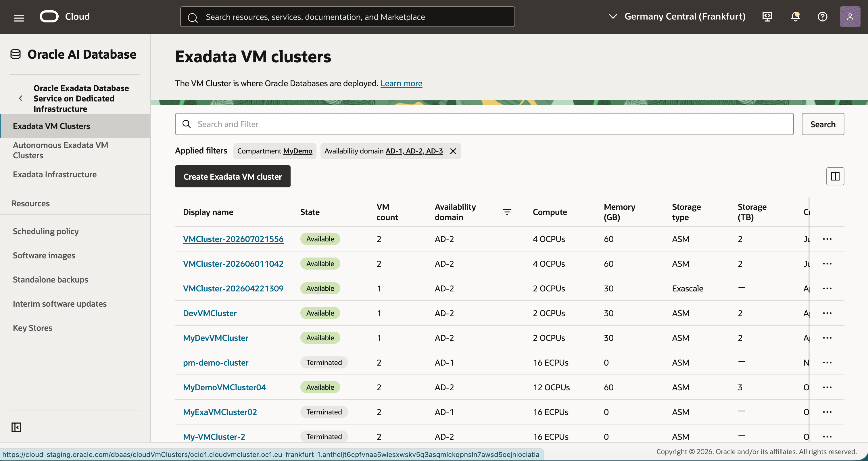Click the Compute column header
Image resolution: width=868 pixels, height=461 pixels.
(550, 212)
